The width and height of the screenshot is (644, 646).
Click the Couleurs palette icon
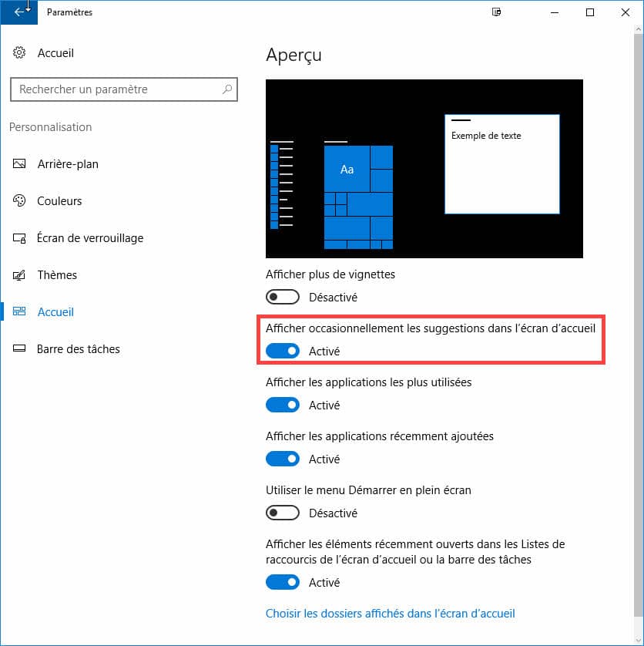(x=19, y=200)
